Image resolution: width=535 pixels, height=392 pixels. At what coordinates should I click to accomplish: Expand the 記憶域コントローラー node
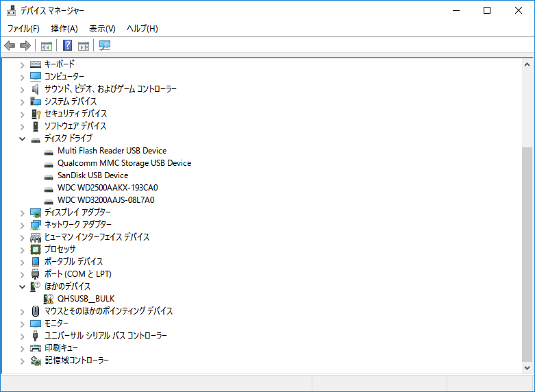[x=22, y=361]
